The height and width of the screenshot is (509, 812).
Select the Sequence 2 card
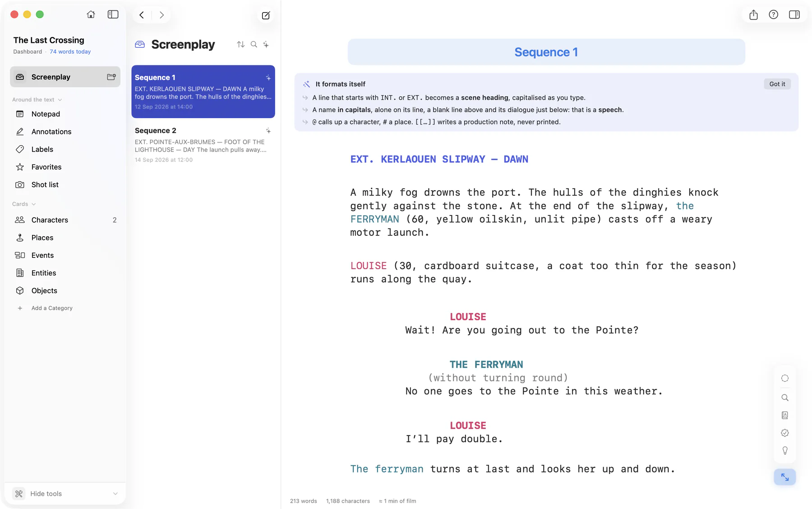point(203,145)
